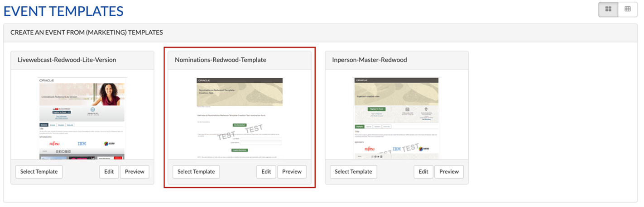This screenshot has width=644, height=207.
Task: Select Template for Inperson-Master-Redwood
Action: (x=353, y=172)
